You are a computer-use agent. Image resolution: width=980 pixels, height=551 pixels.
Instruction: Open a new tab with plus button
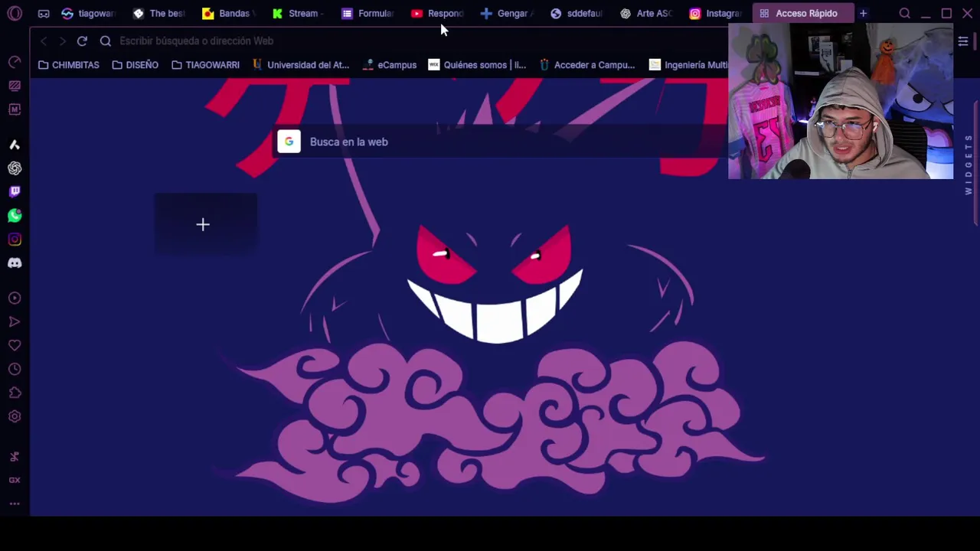(x=863, y=13)
